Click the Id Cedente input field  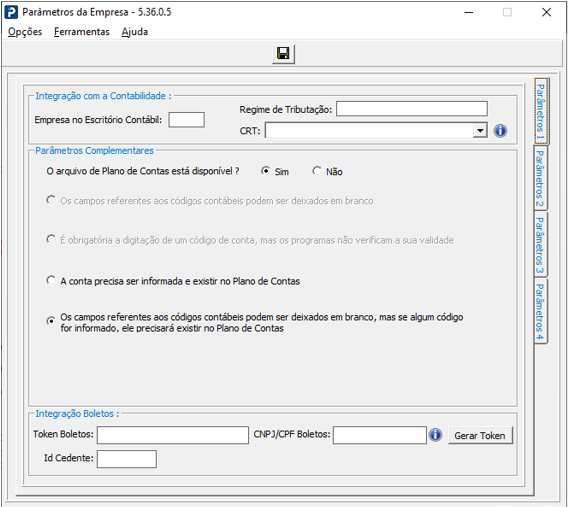coord(127,459)
